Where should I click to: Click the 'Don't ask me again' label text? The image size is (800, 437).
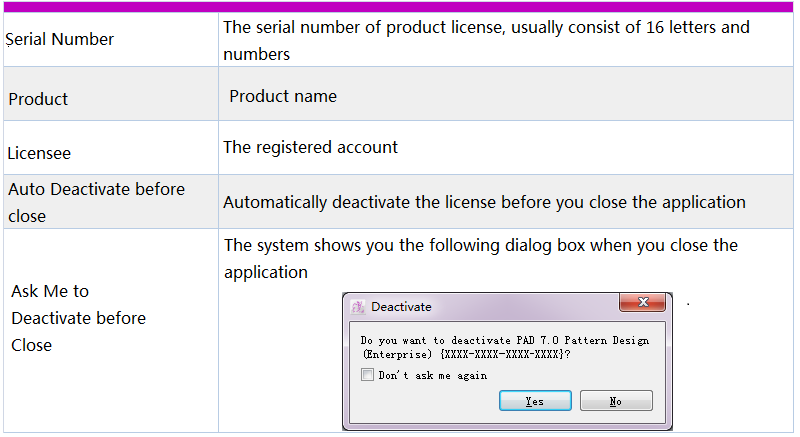coord(432,375)
